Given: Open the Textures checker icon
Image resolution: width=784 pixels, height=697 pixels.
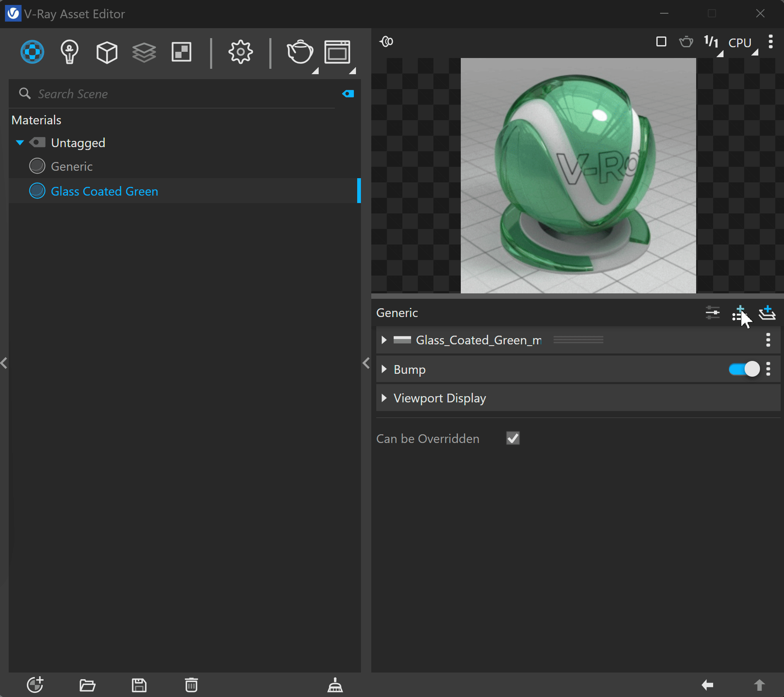Looking at the screenshot, I should click(181, 52).
